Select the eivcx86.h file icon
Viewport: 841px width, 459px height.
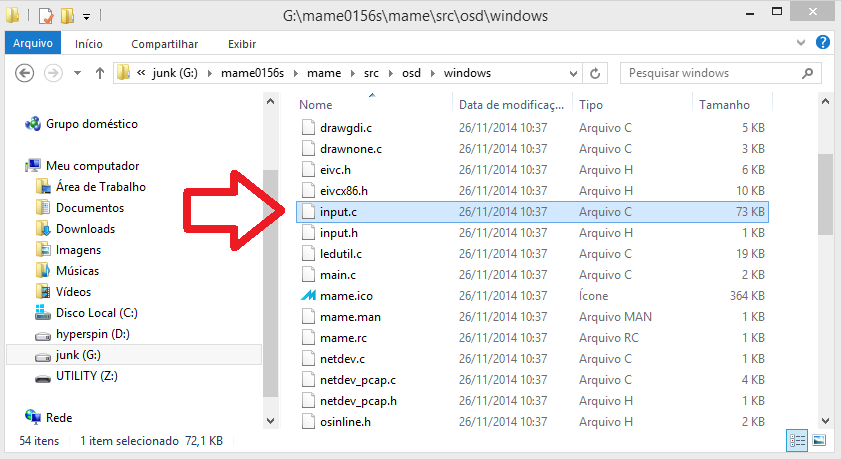pos(308,190)
